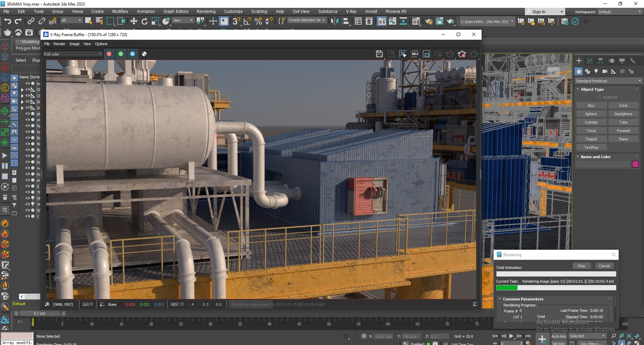Screen dimensions: 644x345
Task: Click Cancel in the Rendering dialog
Action: pos(604,266)
